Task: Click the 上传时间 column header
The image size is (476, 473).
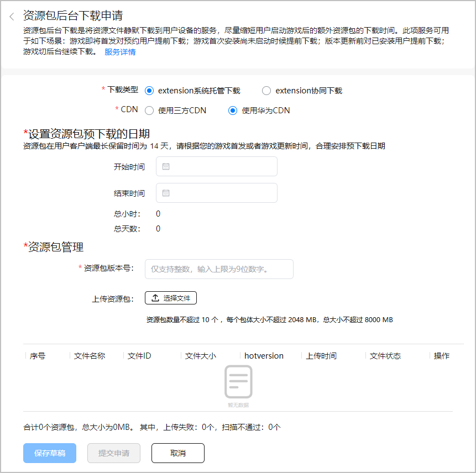Action: (x=321, y=356)
